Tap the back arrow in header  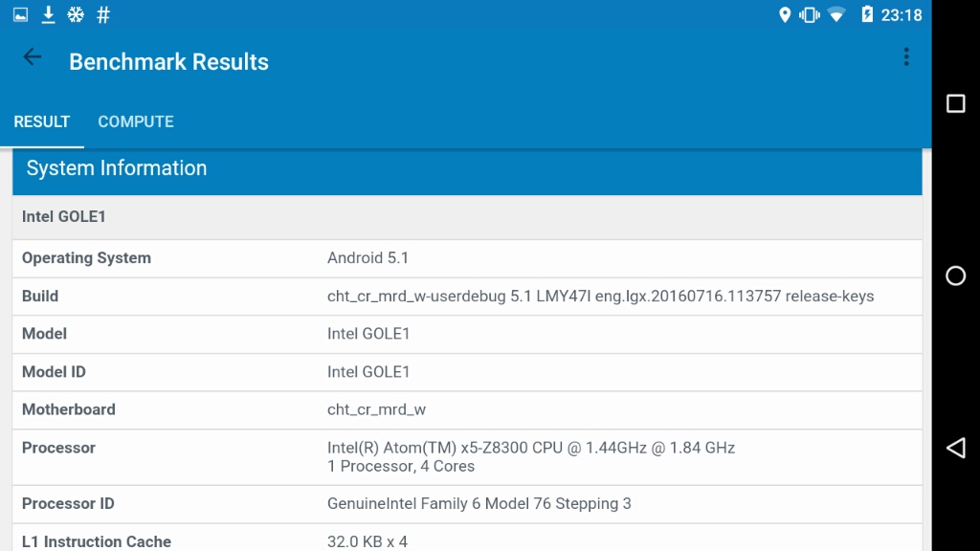[x=33, y=57]
